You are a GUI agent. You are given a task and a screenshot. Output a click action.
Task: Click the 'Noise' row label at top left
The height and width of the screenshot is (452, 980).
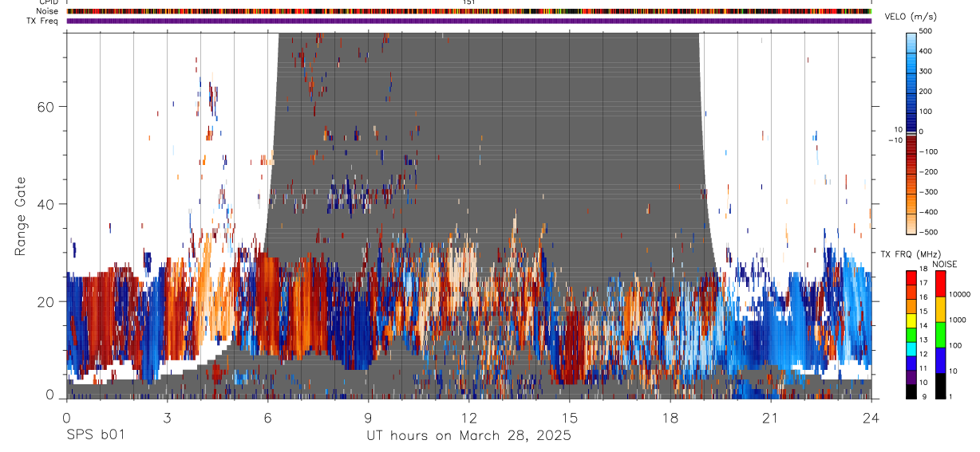point(46,11)
